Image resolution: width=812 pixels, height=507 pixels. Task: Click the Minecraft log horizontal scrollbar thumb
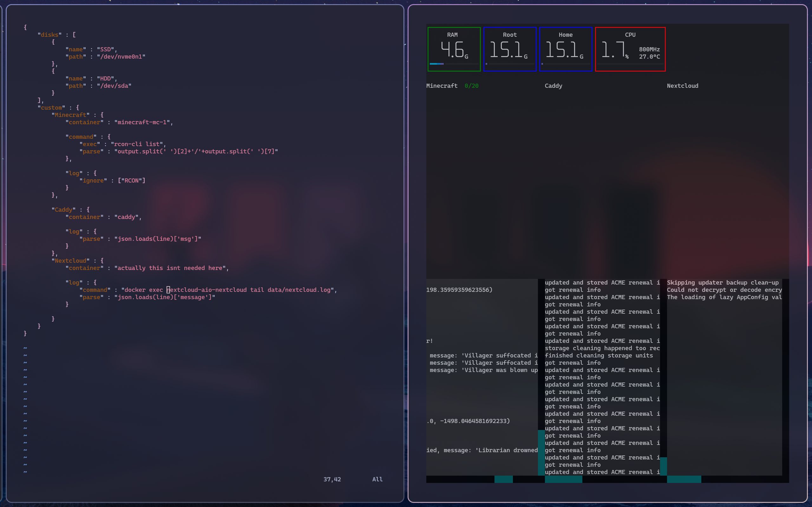(x=503, y=479)
